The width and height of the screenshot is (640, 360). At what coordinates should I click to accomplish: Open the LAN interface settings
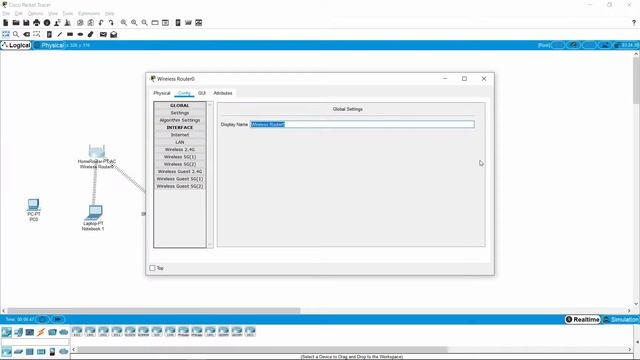[180, 142]
